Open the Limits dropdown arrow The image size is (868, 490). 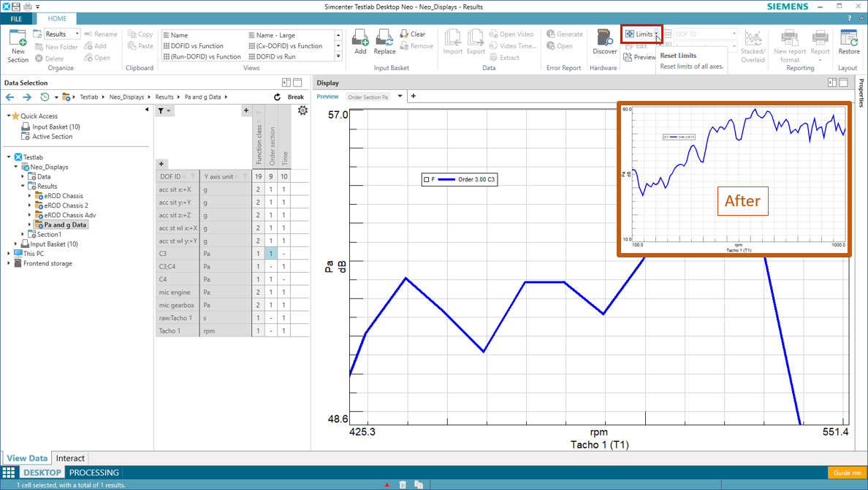656,34
